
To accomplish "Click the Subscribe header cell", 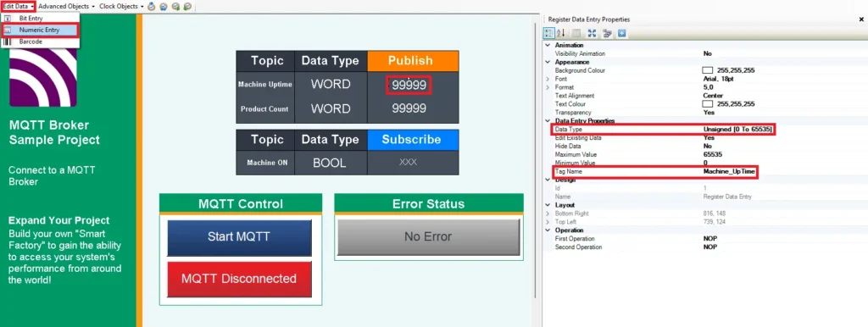I will tap(413, 140).
